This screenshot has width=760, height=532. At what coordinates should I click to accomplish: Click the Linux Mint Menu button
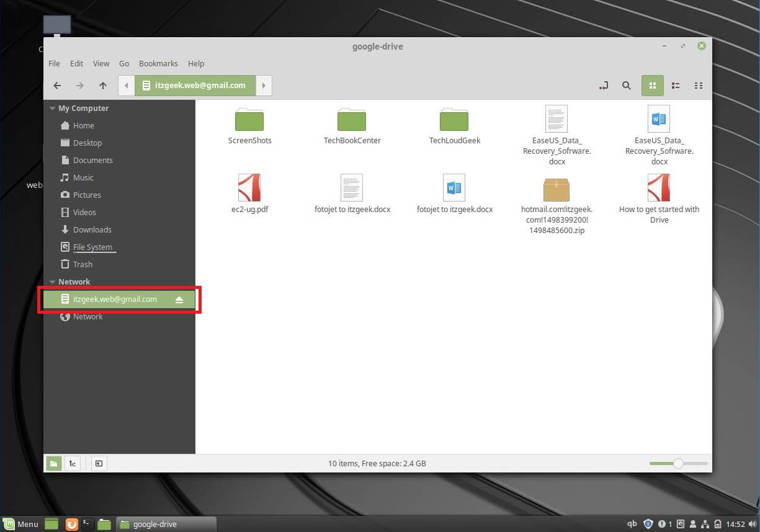(x=20, y=524)
